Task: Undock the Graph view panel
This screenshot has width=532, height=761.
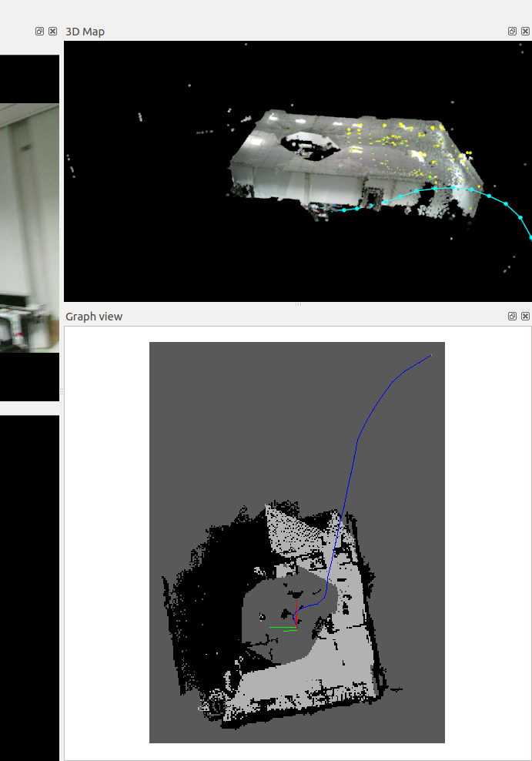Action: click(513, 317)
